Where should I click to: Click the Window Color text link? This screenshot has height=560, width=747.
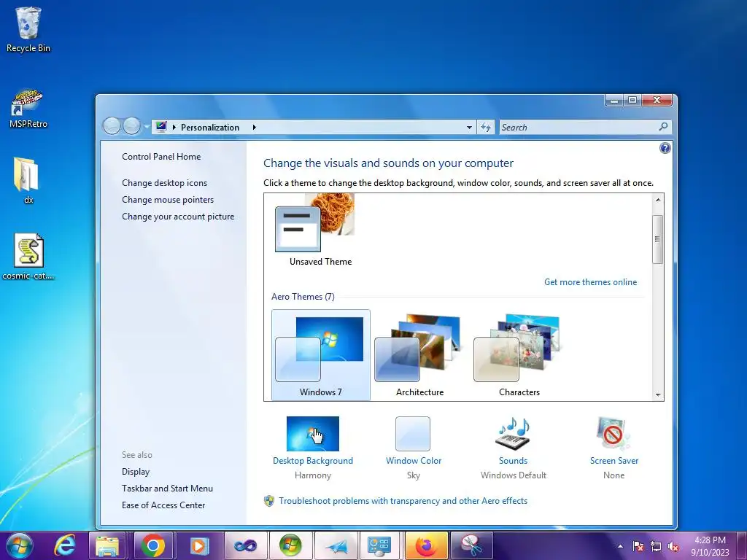pyautogui.click(x=413, y=461)
